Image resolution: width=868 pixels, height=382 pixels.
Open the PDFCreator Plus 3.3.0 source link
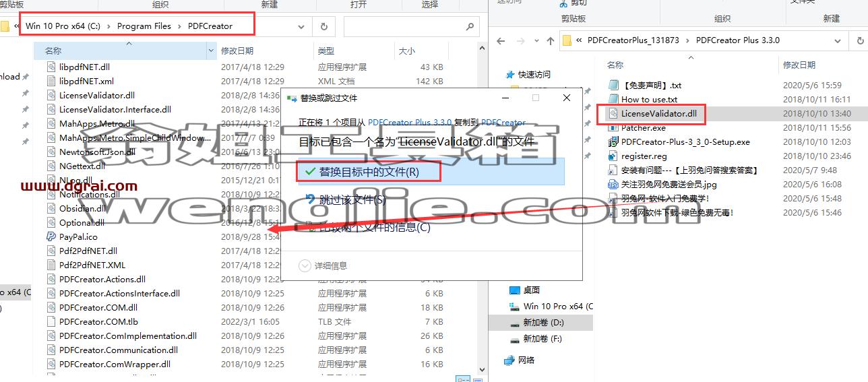pos(410,123)
